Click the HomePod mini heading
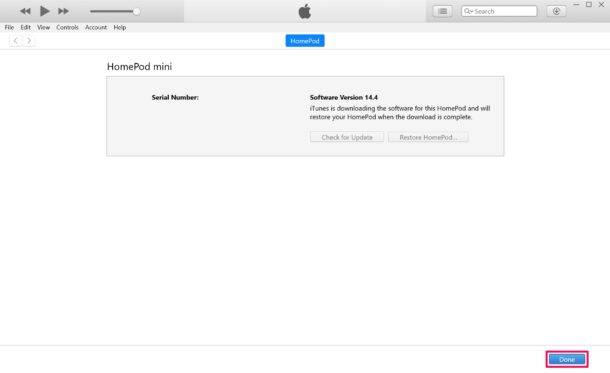The width and height of the screenshot is (610, 373). (139, 67)
